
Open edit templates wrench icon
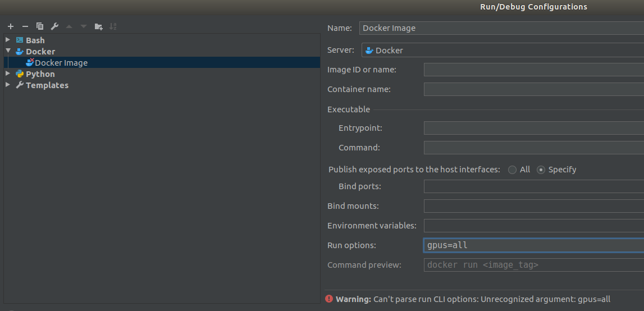54,26
